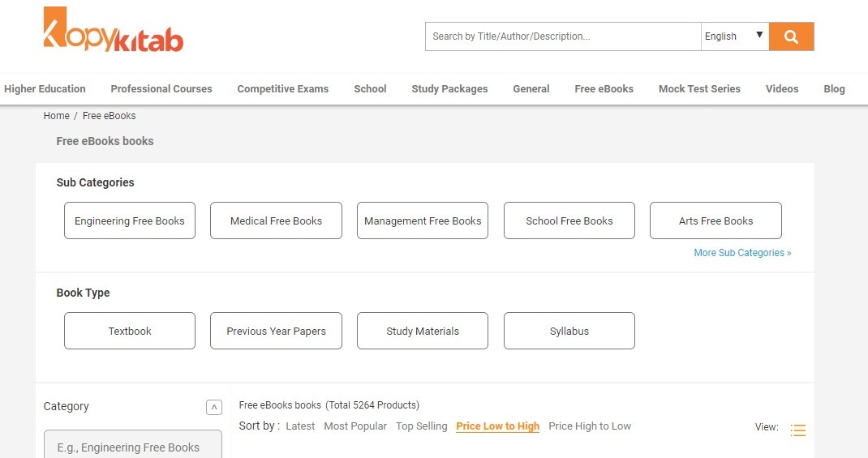Open Higher Education menu
Screen dimensions: 868x458
pos(45,89)
